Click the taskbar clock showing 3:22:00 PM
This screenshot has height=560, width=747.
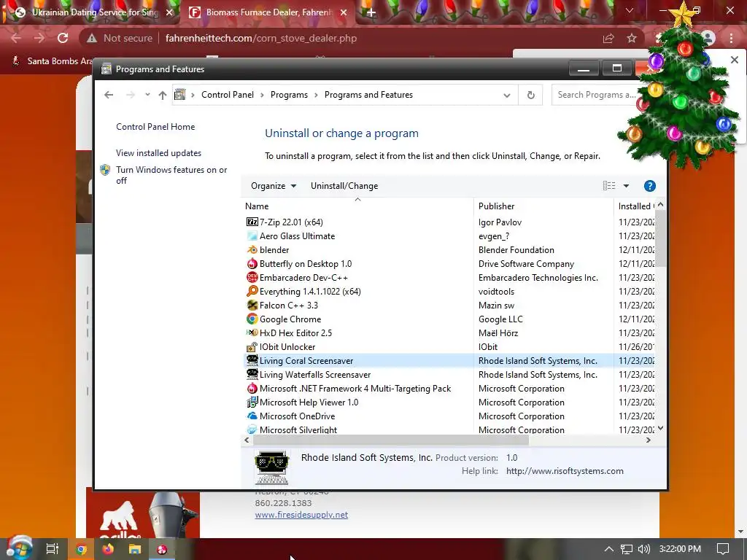click(x=680, y=549)
